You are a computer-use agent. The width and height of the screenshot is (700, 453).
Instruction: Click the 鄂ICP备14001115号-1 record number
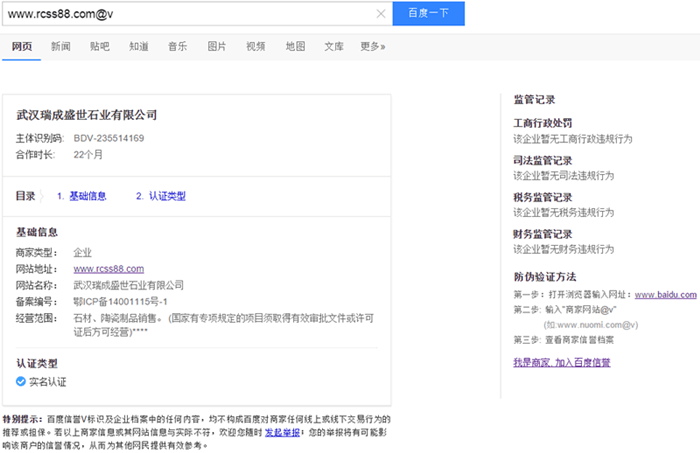(x=121, y=302)
